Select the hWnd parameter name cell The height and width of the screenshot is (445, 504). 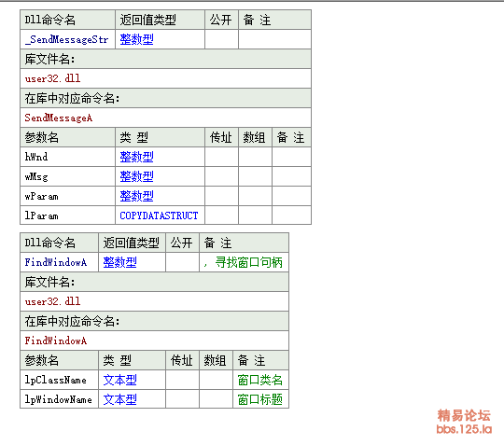pyautogui.click(x=67, y=157)
